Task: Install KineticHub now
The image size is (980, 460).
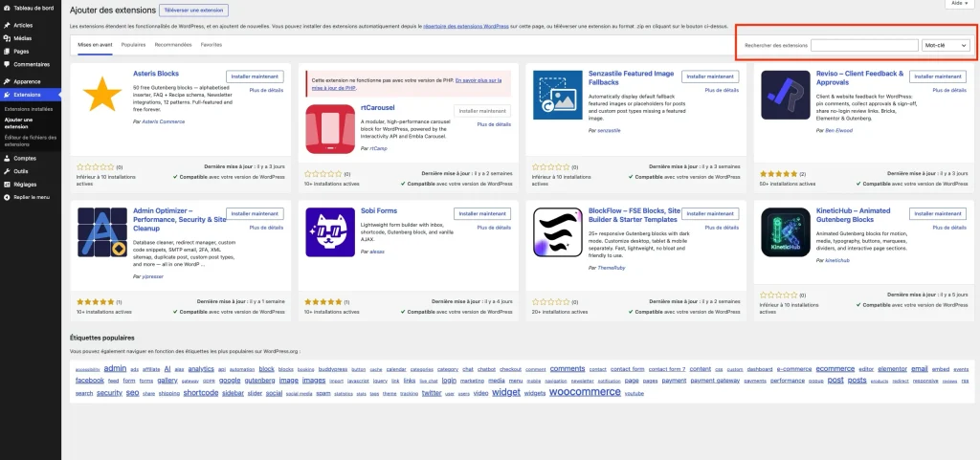Action: pyautogui.click(x=938, y=213)
